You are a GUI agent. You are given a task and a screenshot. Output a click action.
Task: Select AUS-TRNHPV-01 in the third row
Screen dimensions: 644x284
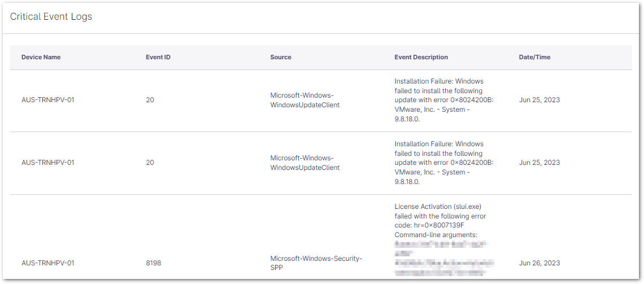pyautogui.click(x=48, y=263)
